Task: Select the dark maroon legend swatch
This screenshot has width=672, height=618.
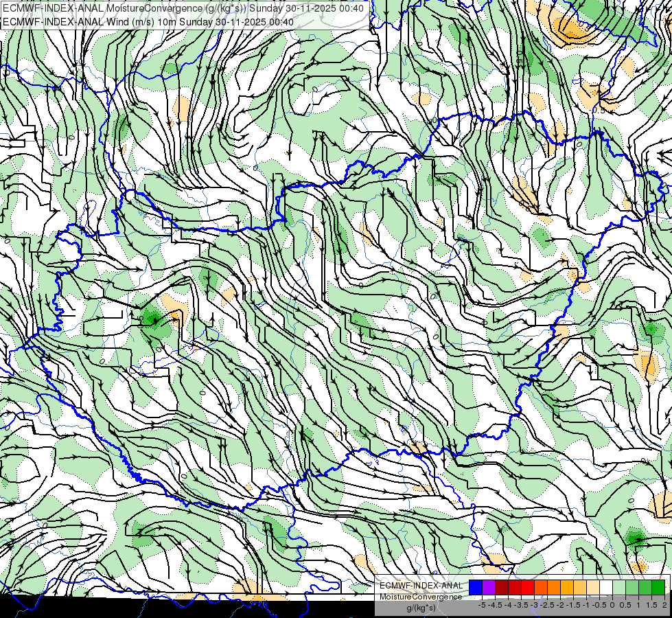Action: pos(502,587)
